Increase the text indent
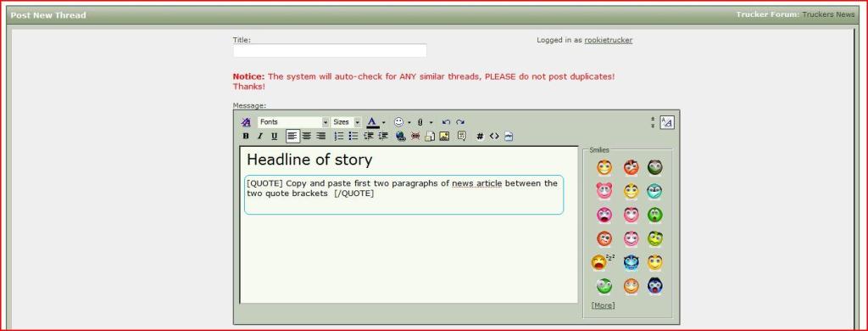Screen dimensions: 868x331 (x=383, y=136)
